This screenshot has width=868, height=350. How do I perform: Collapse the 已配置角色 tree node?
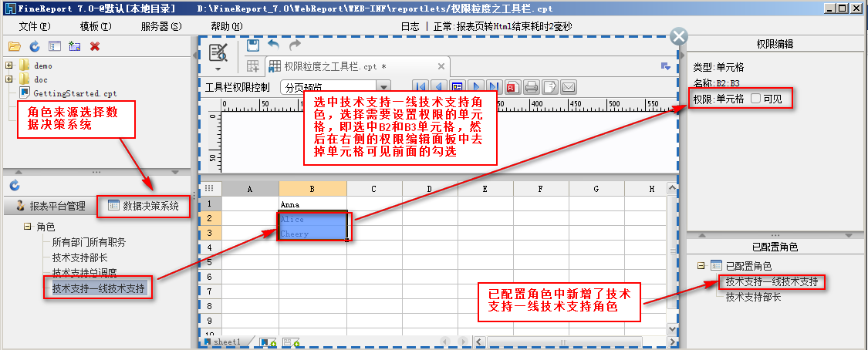[x=701, y=266]
